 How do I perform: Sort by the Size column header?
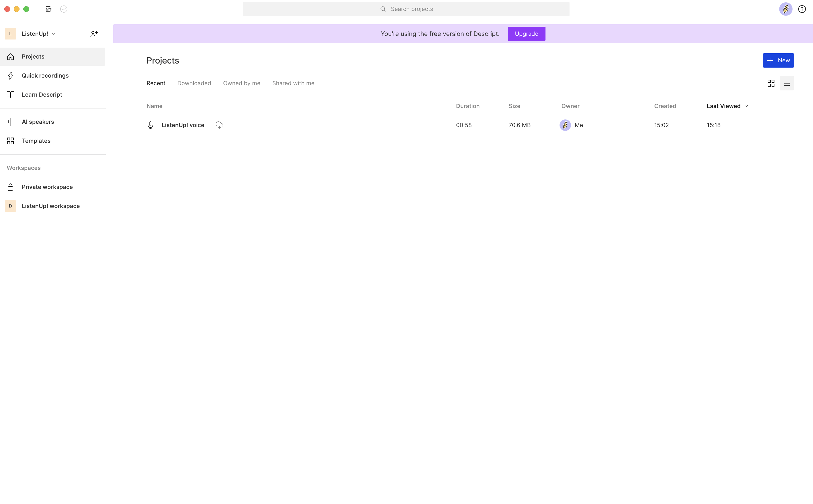[x=514, y=106]
